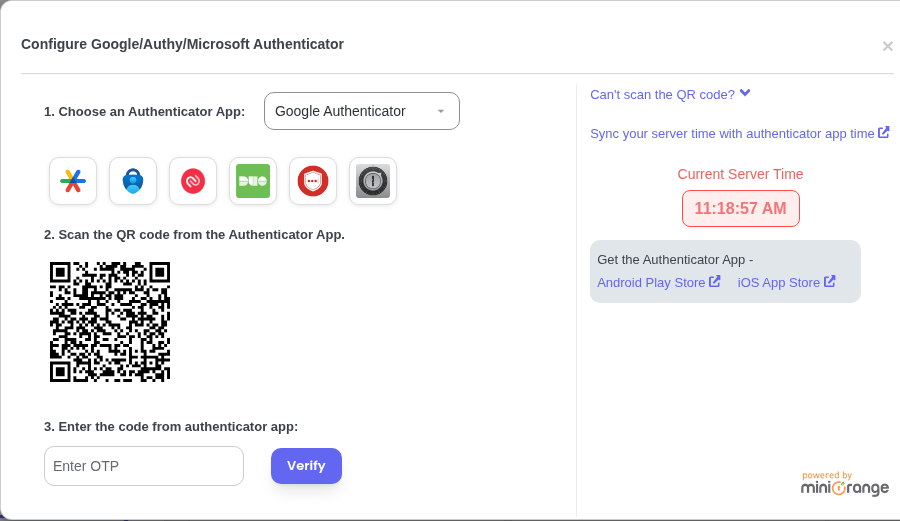Open the server time sync link
The image size is (900, 521).
click(739, 133)
